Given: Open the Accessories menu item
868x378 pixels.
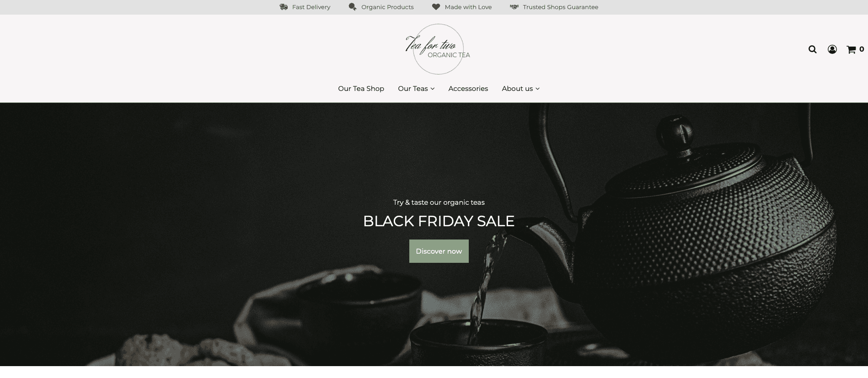Looking at the screenshot, I should point(468,89).
